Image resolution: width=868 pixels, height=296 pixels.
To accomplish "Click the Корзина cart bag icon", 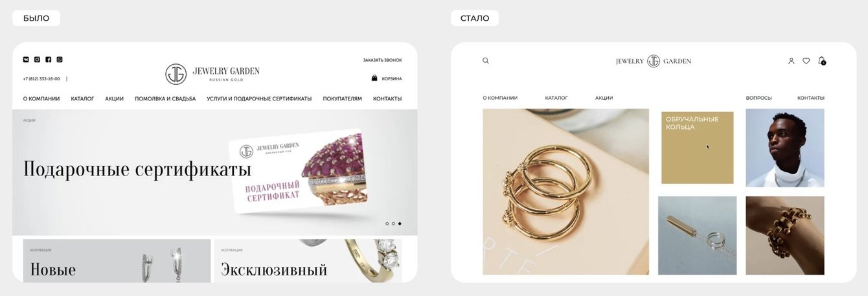I will pyautogui.click(x=374, y=78).
